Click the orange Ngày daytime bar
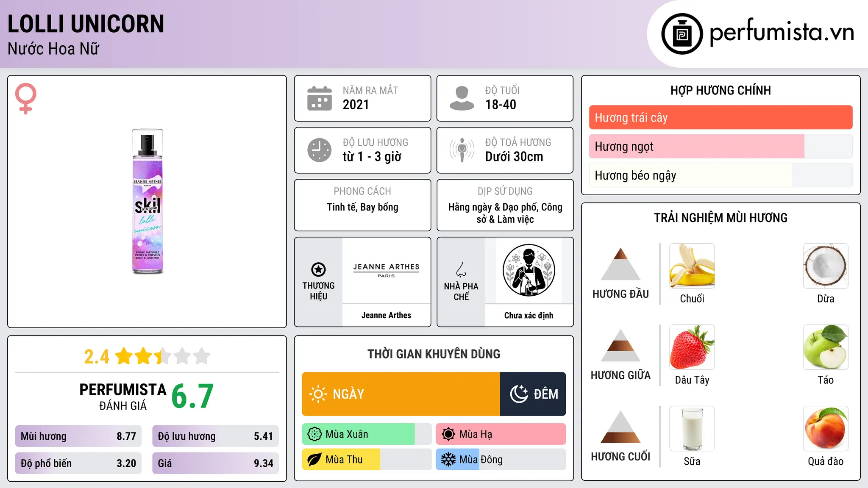Image resolution: width=868 pixels, height=488 pixels. [401, 394]
